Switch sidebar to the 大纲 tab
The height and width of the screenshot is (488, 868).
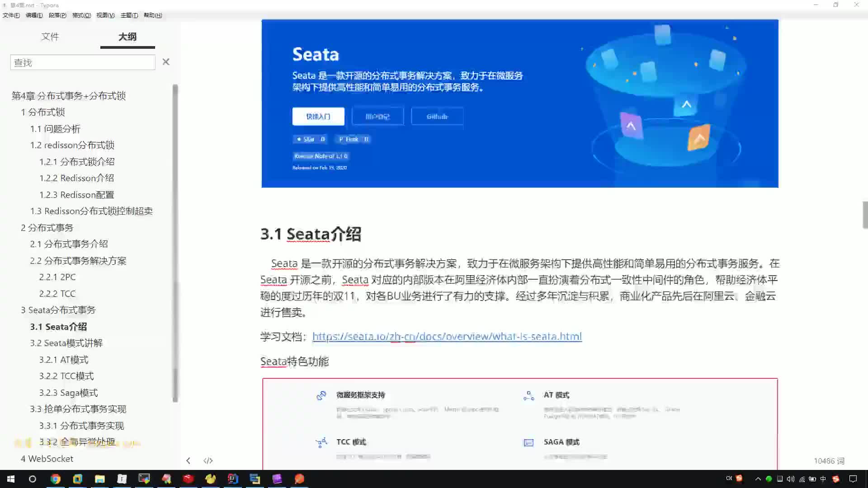coord(127,37)
